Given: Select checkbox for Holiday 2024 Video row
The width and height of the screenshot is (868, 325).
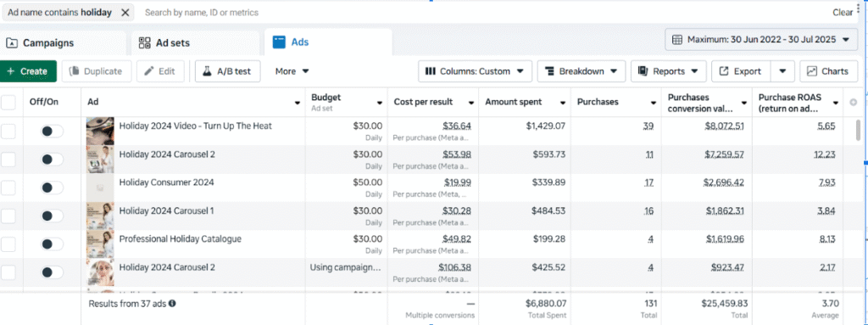Looking at the screenshot, I should [8, 132].
